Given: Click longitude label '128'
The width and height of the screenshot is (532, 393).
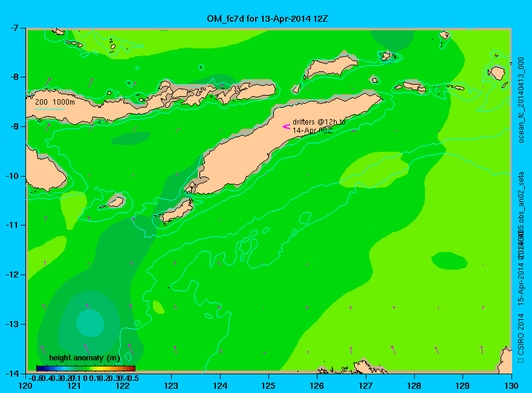Looking at the screenshot, I should coord(414,386).
